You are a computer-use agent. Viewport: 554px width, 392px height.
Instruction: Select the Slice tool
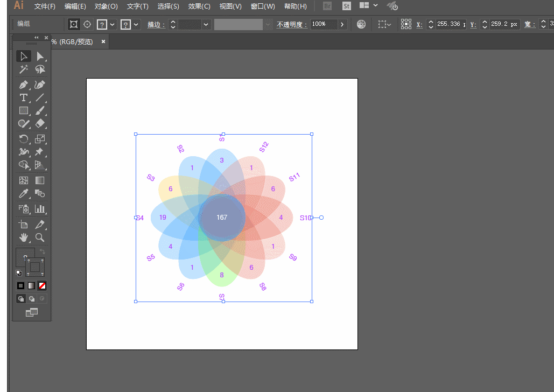click(40, 225)
